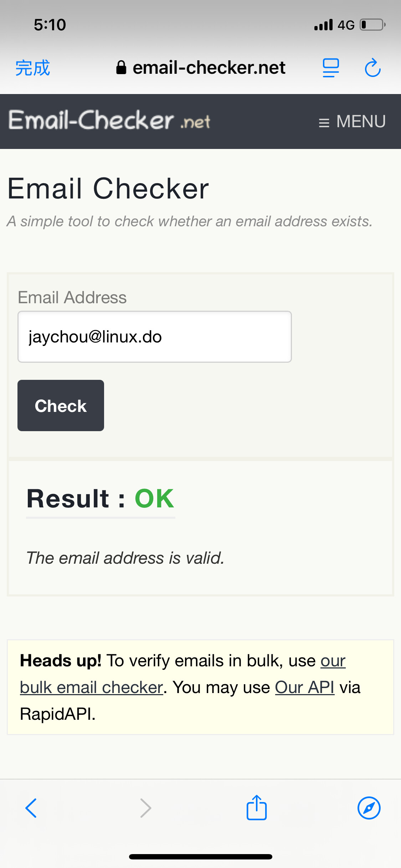Go back with the left arrow

[31, 808]
